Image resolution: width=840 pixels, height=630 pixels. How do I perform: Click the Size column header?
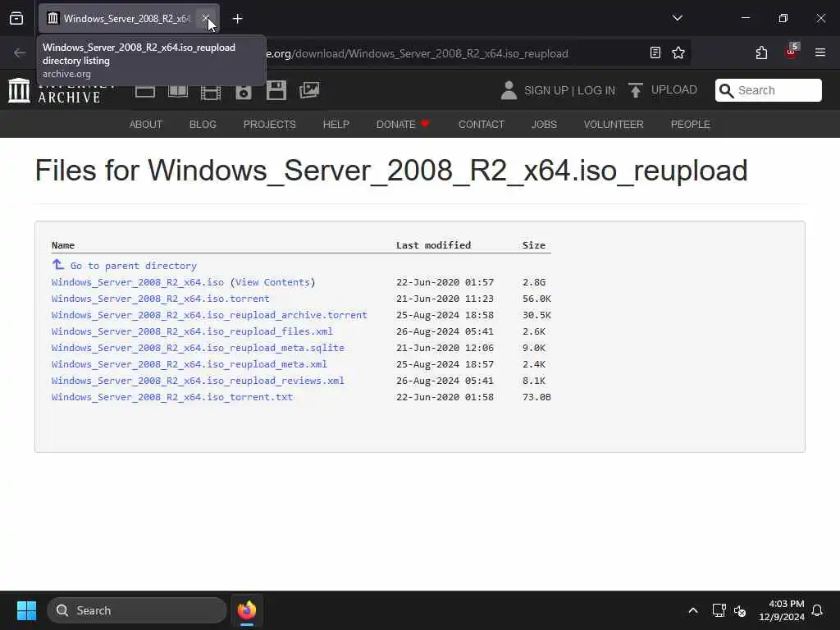coord(533,245)
